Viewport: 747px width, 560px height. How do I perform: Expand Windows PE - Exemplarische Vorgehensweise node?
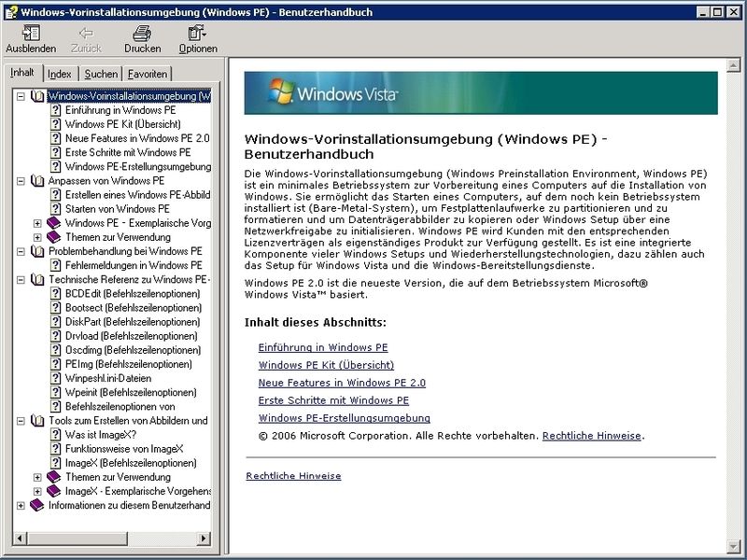(x=37, y=223)
